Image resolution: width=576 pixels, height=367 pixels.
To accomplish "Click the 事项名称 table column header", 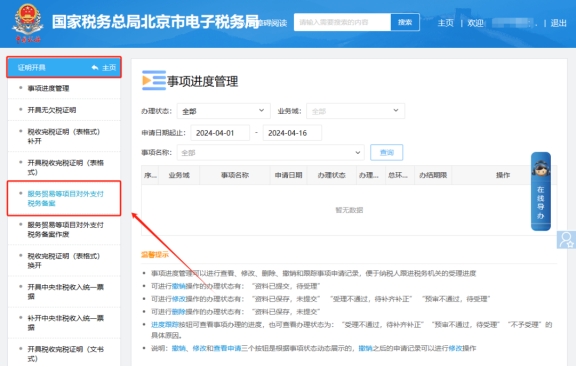I will coord(235,175).
